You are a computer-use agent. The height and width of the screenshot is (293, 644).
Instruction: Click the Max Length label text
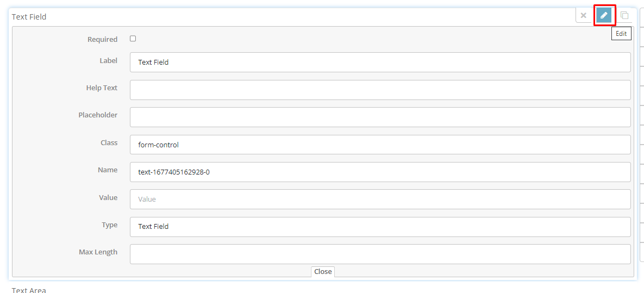[x=98, y=252]
